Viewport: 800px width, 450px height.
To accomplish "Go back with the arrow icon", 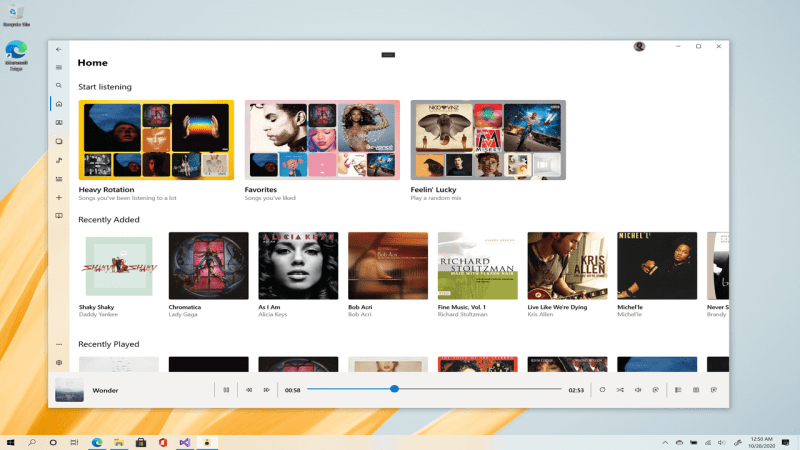I will point(59,49).
